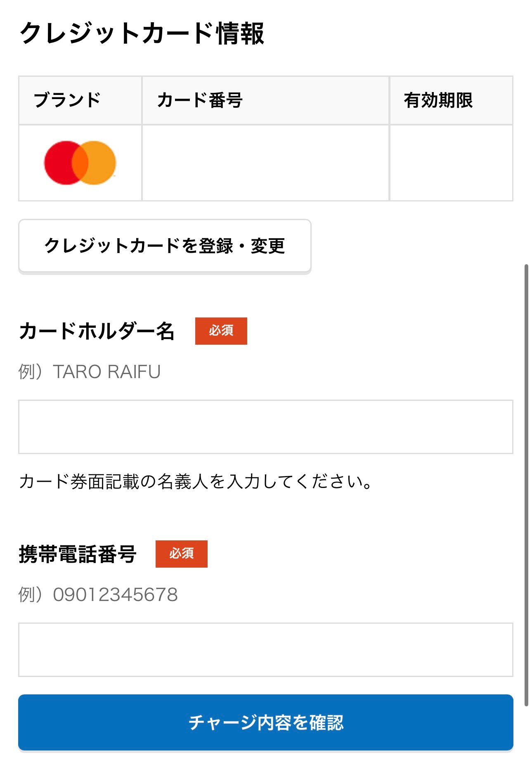Tap the 必須 badge beside 携帯電話番号
532x760 pixels.
tap(181, 554)
